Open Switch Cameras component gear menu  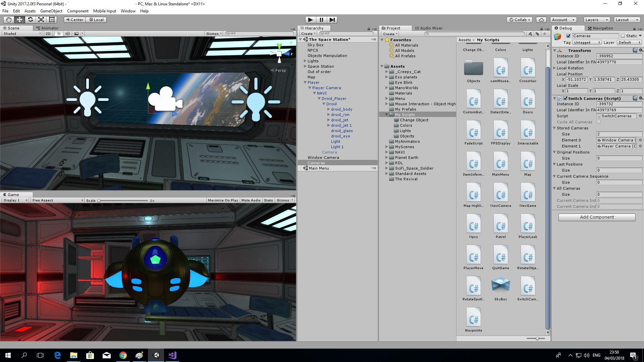[641, 98]
